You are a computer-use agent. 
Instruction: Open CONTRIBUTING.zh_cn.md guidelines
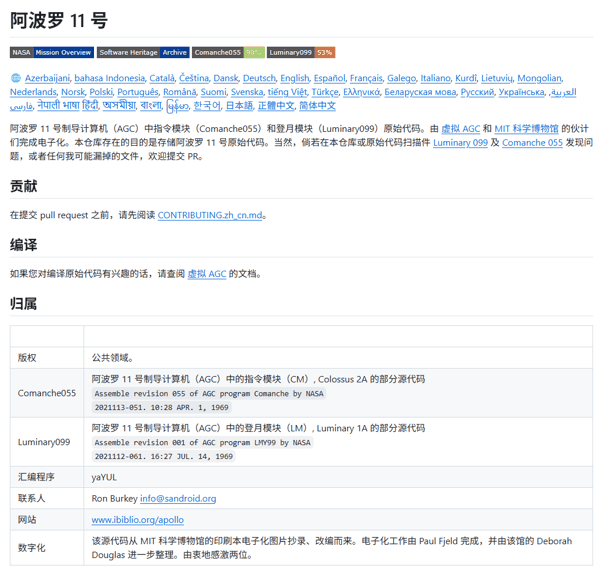tap(210, 215)
